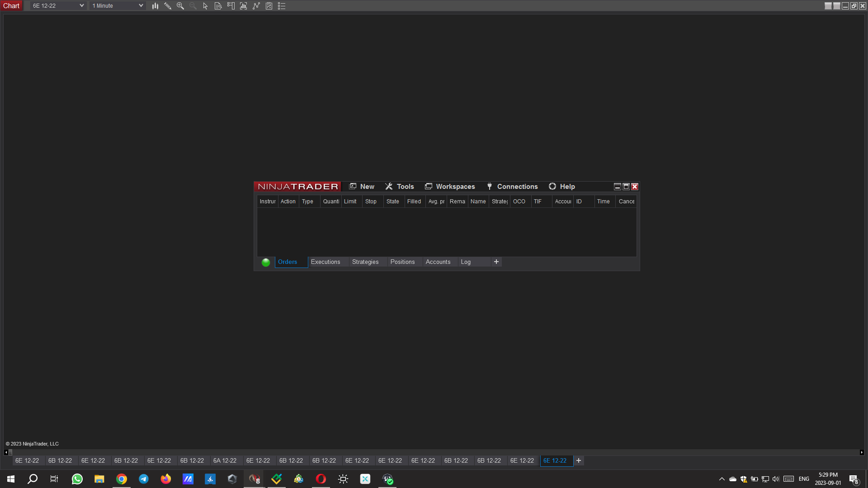Click right arrow of horizontal chart scrollbar
The width and height of the screenshot is (868, 488).
862,452
